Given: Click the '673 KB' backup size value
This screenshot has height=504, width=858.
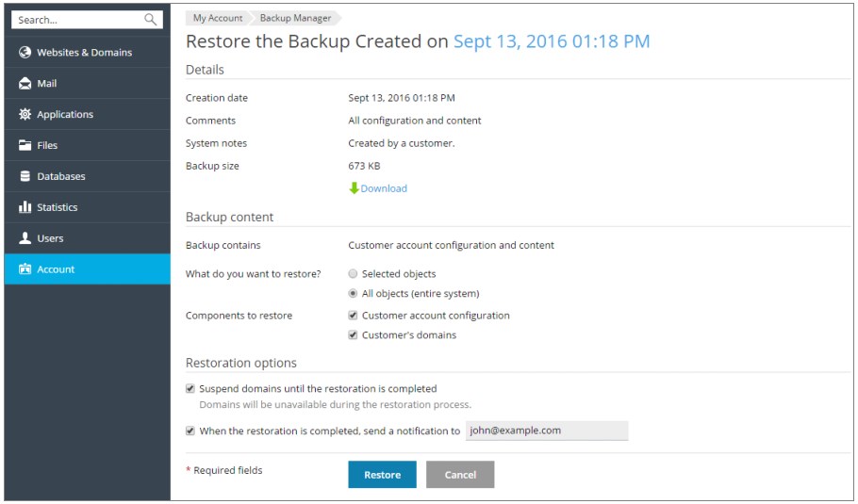Looking at the screenshot, I should point(364,166).
